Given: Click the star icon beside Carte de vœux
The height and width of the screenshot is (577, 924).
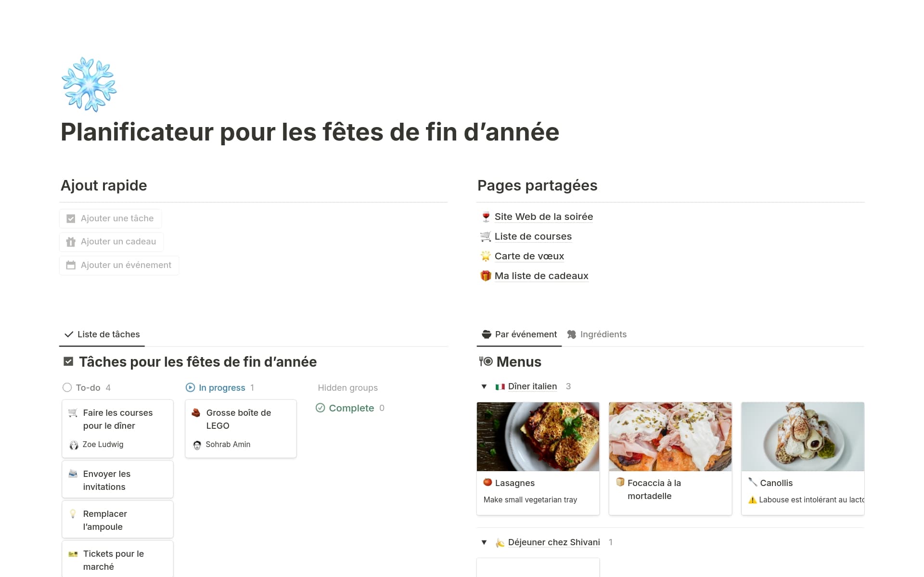Looking at the screenshot, I should tap(486, 256).
